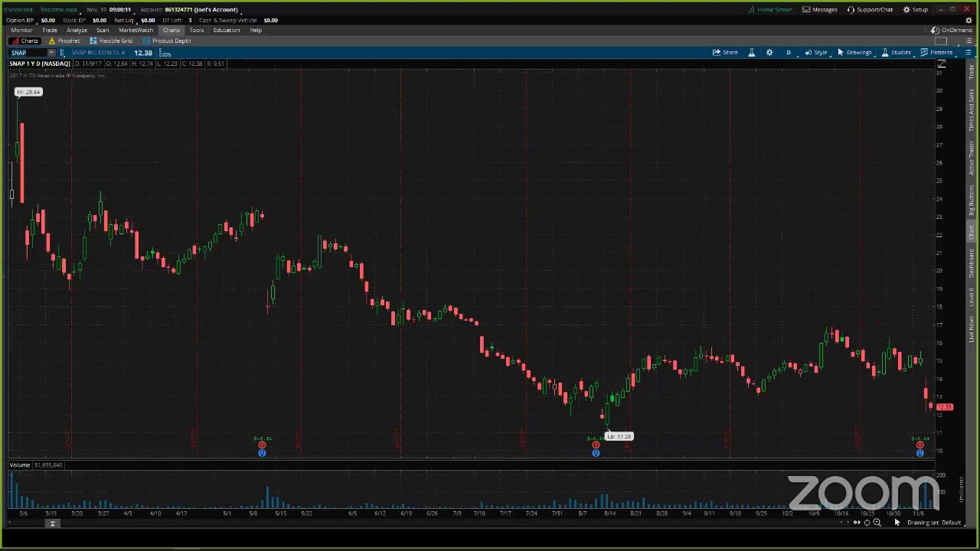Open the Trade right sidebar tab
This screenshot has height=551, width=980.
(x=971, y=73)
